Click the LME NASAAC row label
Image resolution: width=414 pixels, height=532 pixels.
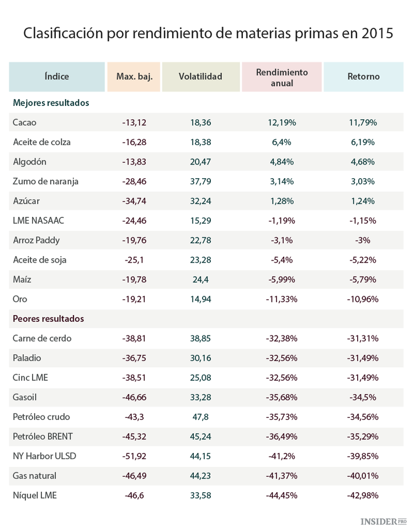tap(38, 220)
